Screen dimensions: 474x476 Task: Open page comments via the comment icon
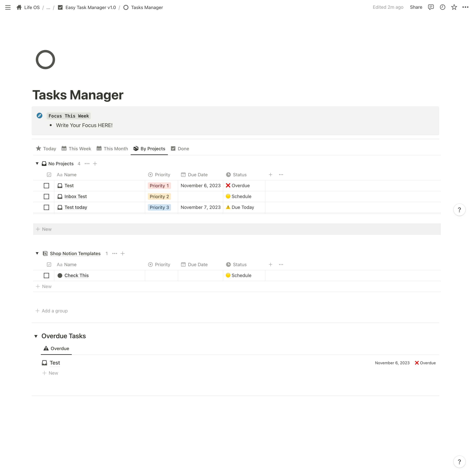coord(431,7)
